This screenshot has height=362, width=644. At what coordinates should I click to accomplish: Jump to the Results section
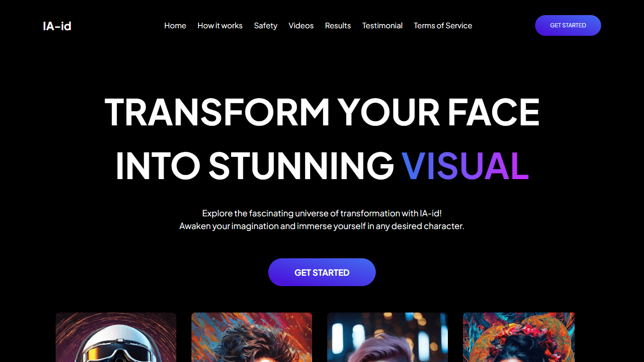tap(338, 25)
